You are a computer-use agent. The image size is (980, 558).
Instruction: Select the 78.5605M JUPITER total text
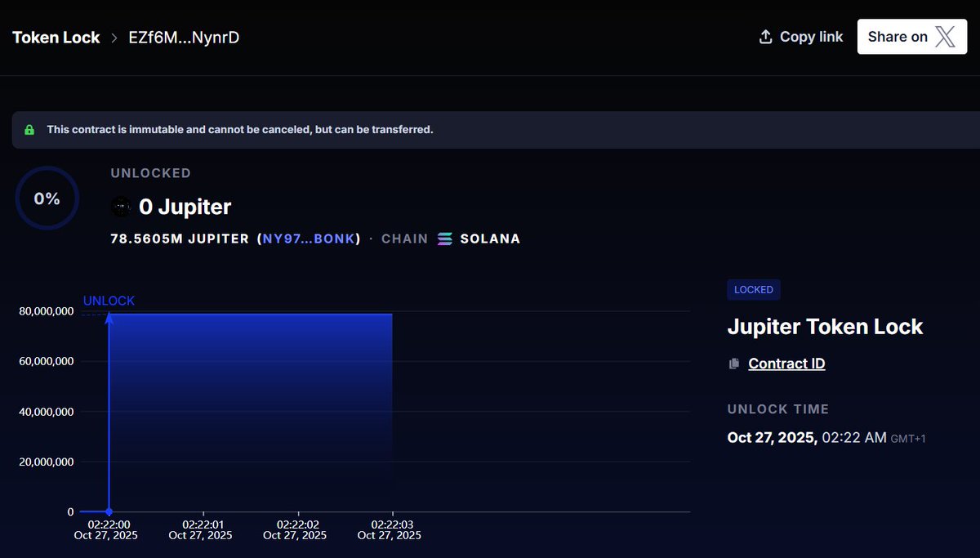180,239
